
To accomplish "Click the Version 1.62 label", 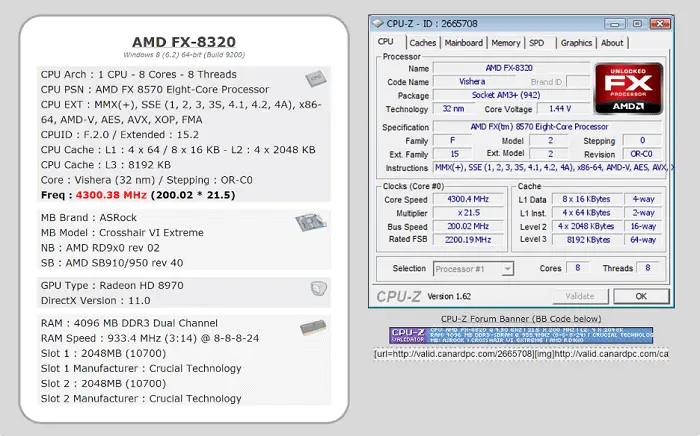I will pos(449,296).
